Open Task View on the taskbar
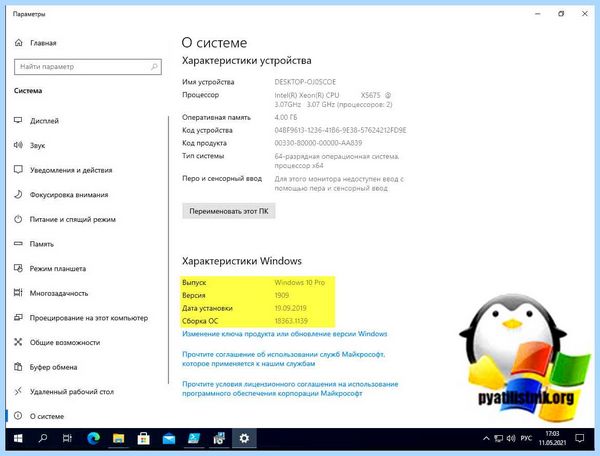The width and height of the screenshot is (600, 456). (x=67, y=438)
